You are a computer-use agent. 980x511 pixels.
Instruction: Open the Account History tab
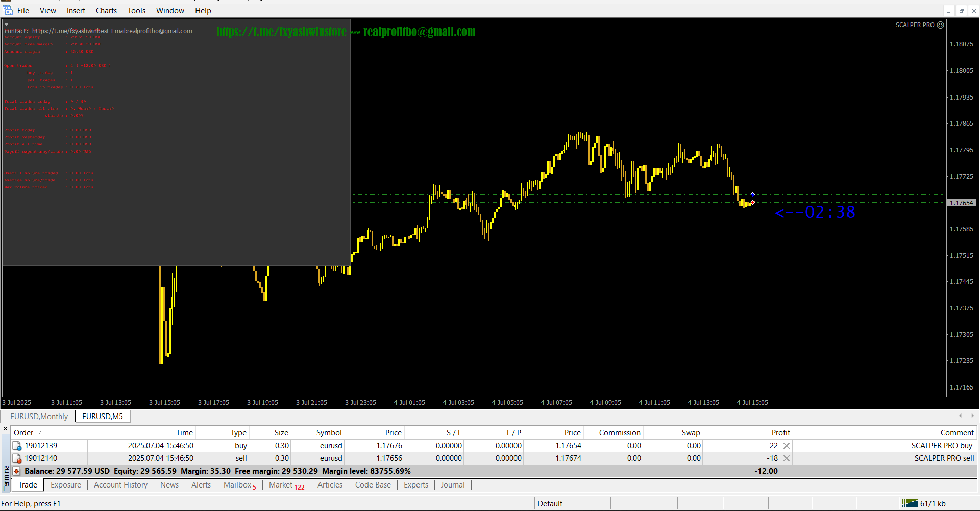[120, 485]
